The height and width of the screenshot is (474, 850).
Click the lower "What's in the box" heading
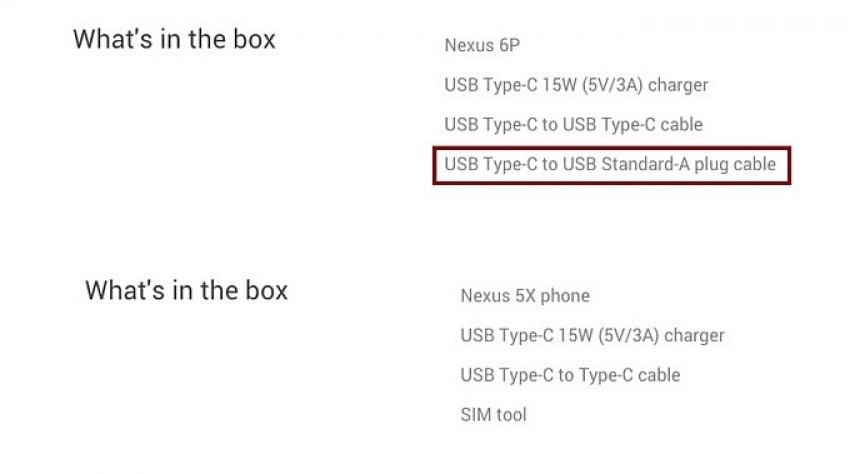(x=186, y=290)
